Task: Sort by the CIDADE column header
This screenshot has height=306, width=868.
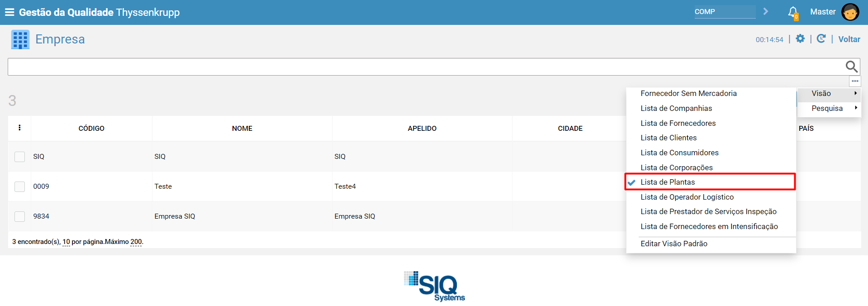Action: click(x=570, y=129)
